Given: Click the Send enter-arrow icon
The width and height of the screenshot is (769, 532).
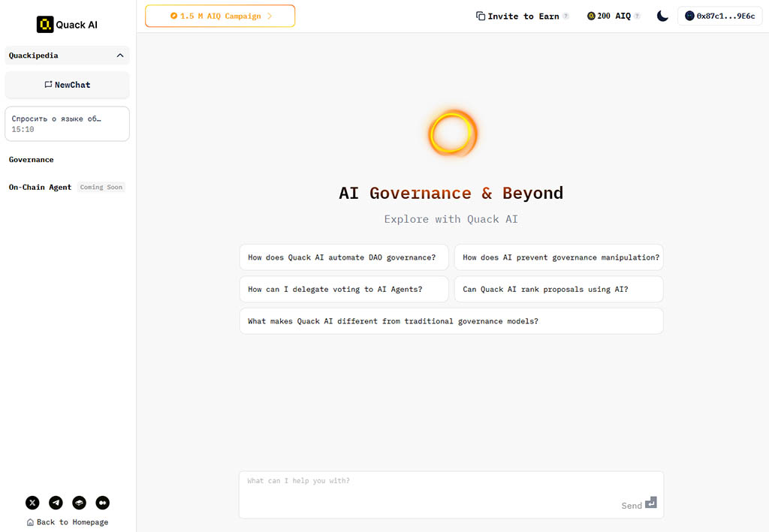Looking at the screenshot, I should 651,503.
